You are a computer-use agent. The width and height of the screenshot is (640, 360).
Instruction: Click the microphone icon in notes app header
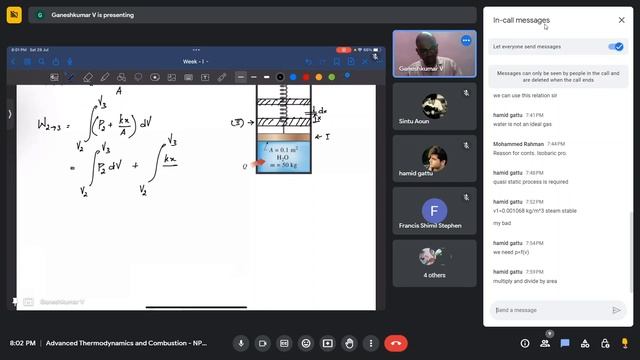click(x=70, y=62)
